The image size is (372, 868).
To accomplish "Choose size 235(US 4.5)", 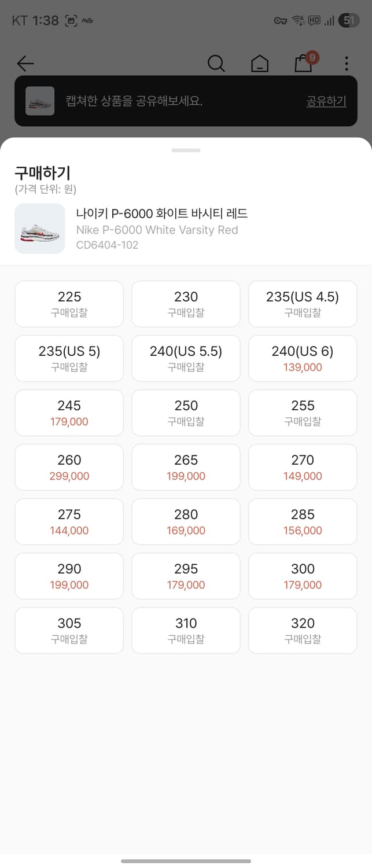I will [303, 304].
